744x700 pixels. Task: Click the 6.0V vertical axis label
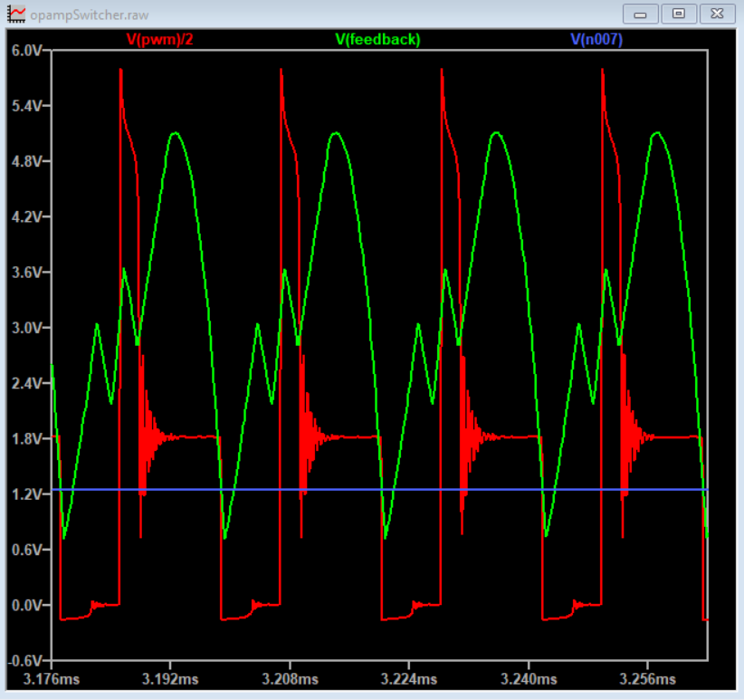pyautogui.click(x=26, y=51)
